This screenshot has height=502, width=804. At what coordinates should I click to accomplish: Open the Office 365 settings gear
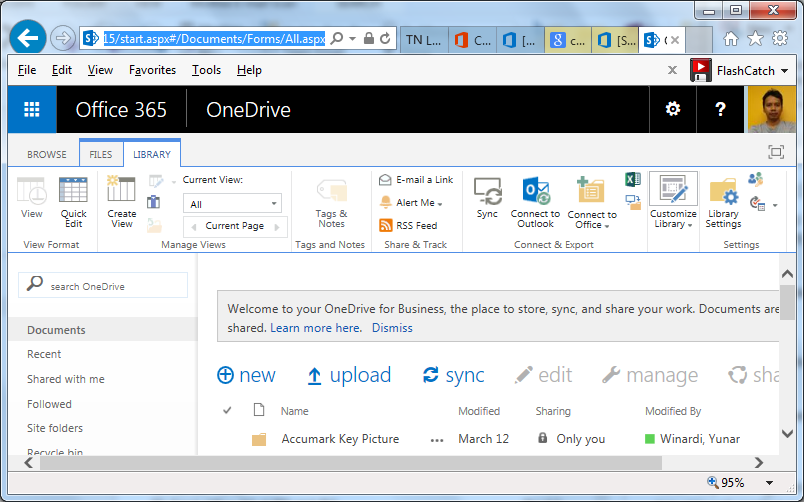tap(673, 109)
